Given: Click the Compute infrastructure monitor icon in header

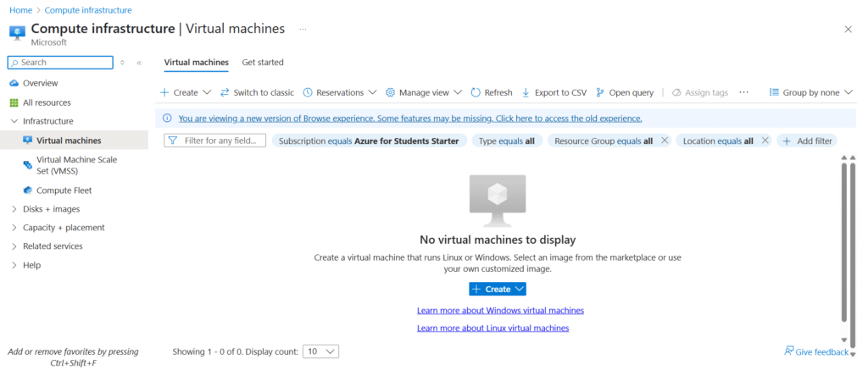Looking at the screenshot, I should pos(18,32).
